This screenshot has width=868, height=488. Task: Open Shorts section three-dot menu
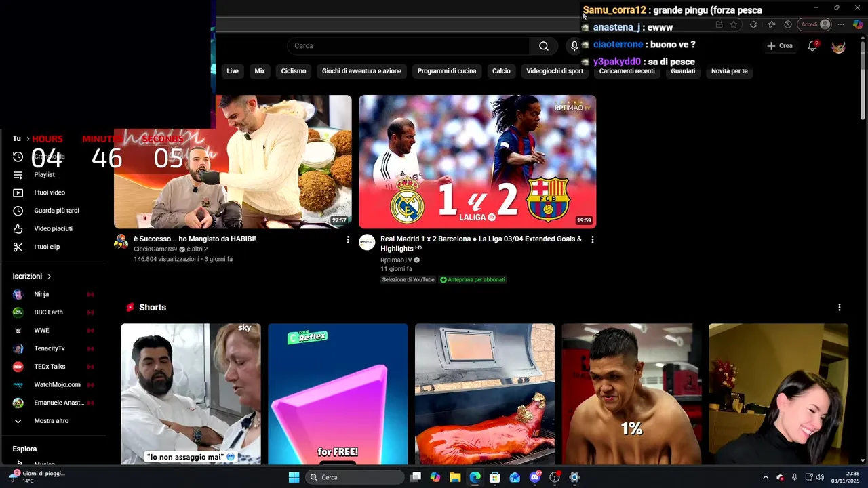[839, 308]
